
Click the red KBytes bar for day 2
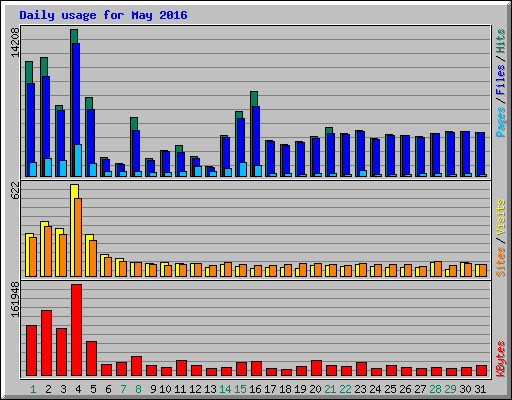[46, 343]
